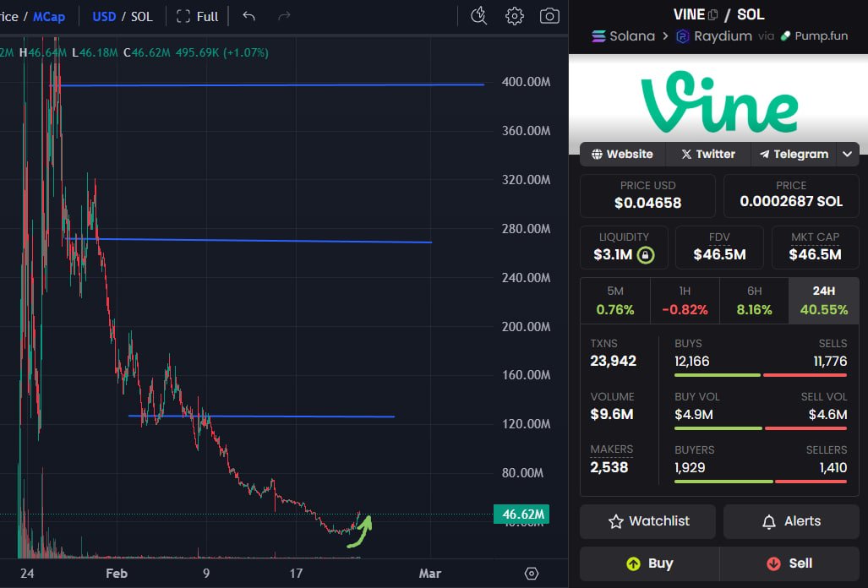Switch chart to MCap mode
This screenshot has width=868, height=588.
49,17
